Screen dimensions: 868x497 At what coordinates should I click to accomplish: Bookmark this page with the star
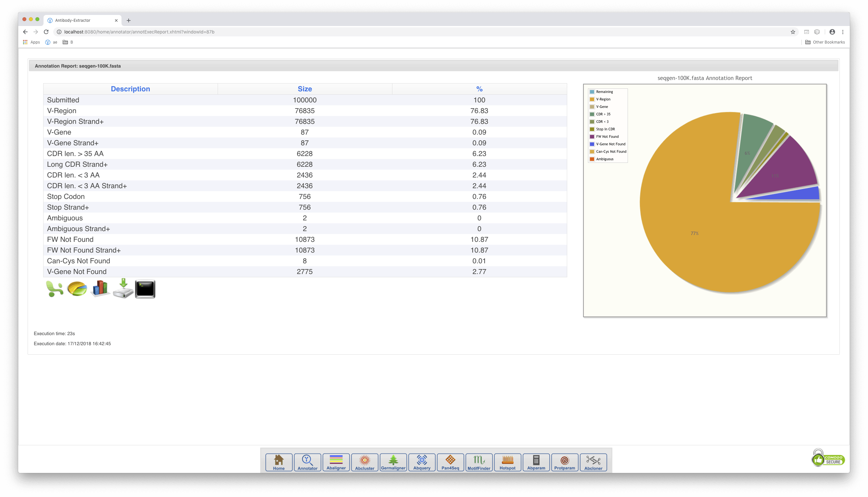pyautogui.click(x=793, y=32)
